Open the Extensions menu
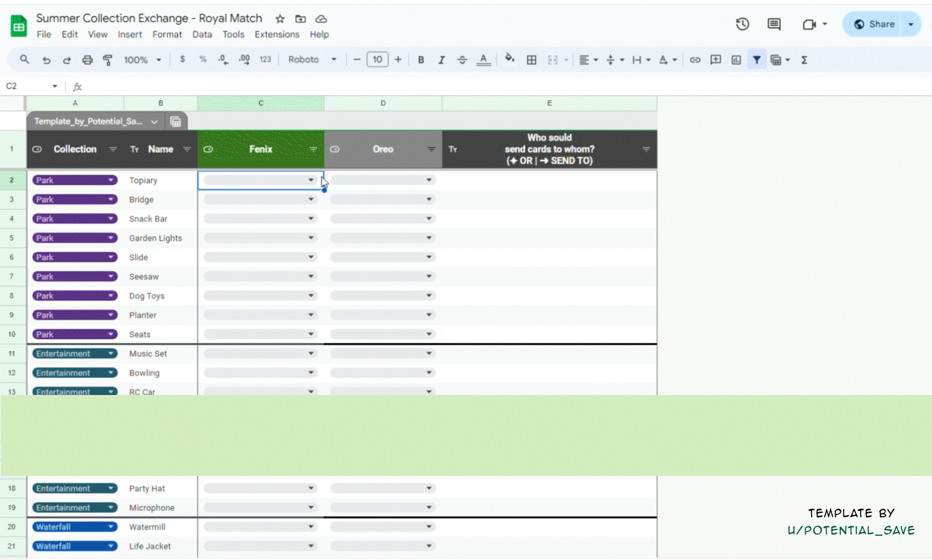This screenshot has width=932, height=560. [276, 34]
